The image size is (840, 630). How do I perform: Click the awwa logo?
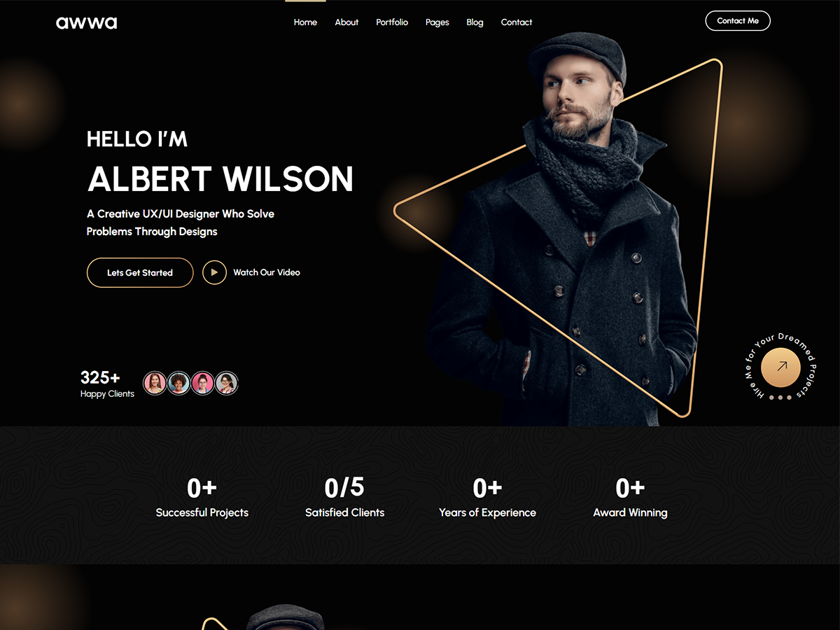87,22
